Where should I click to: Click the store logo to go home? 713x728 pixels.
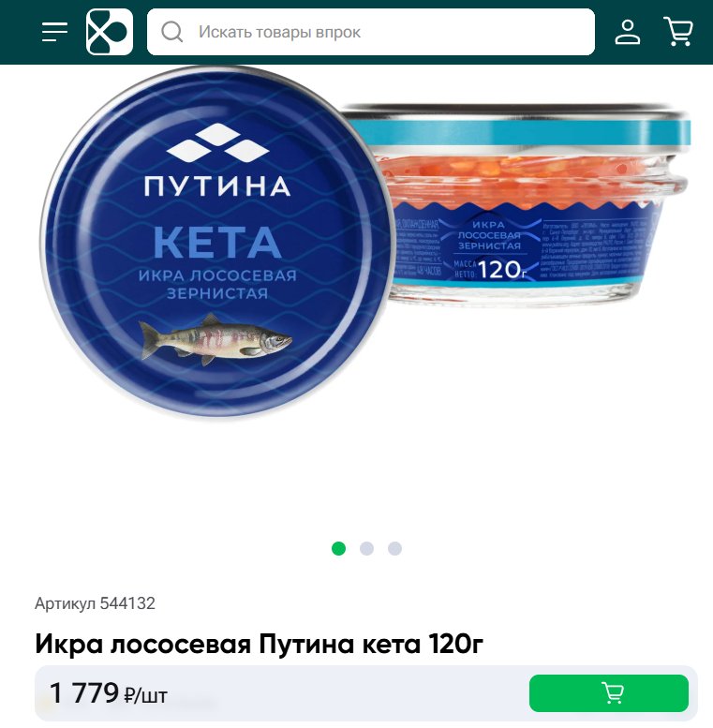[x=110, y=32]
